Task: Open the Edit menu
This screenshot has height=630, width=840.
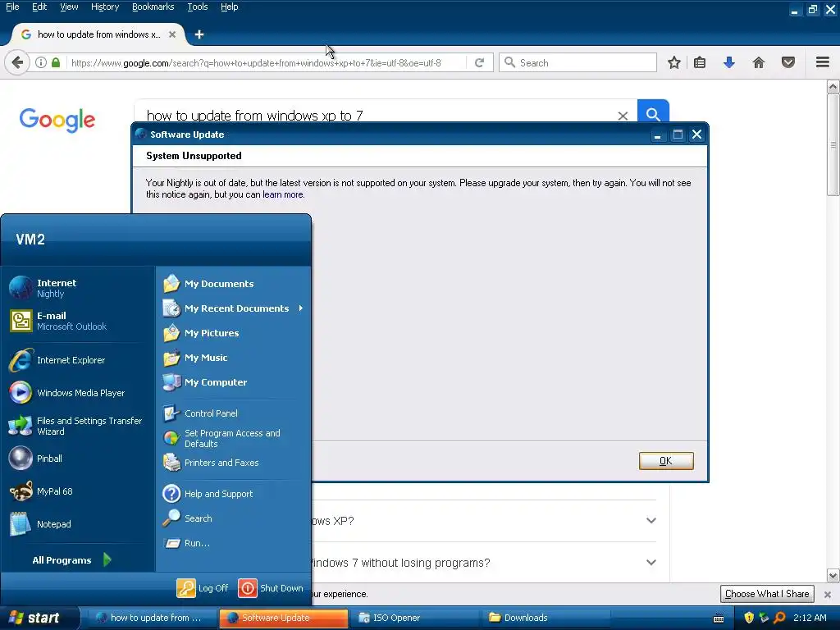Action: [x=39, y=7]
